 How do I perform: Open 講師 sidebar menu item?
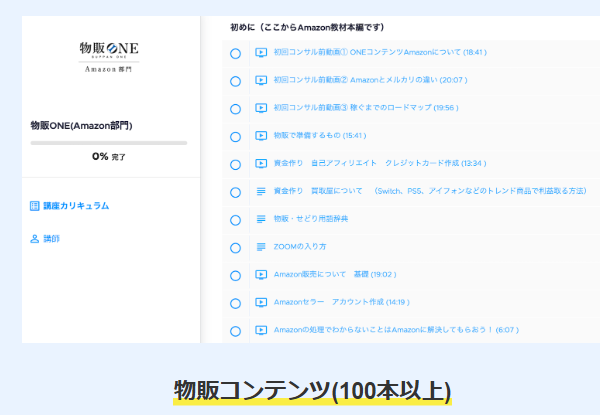(x=51, y=239)
